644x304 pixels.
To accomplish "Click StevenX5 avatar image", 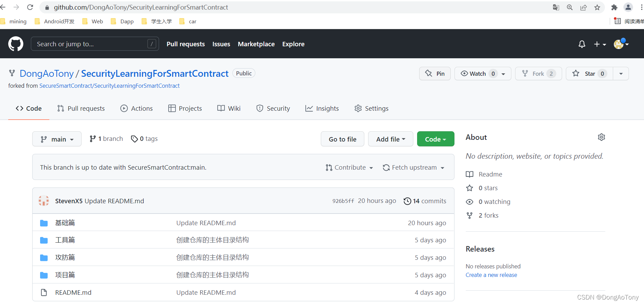I will (x=44, y=201).
